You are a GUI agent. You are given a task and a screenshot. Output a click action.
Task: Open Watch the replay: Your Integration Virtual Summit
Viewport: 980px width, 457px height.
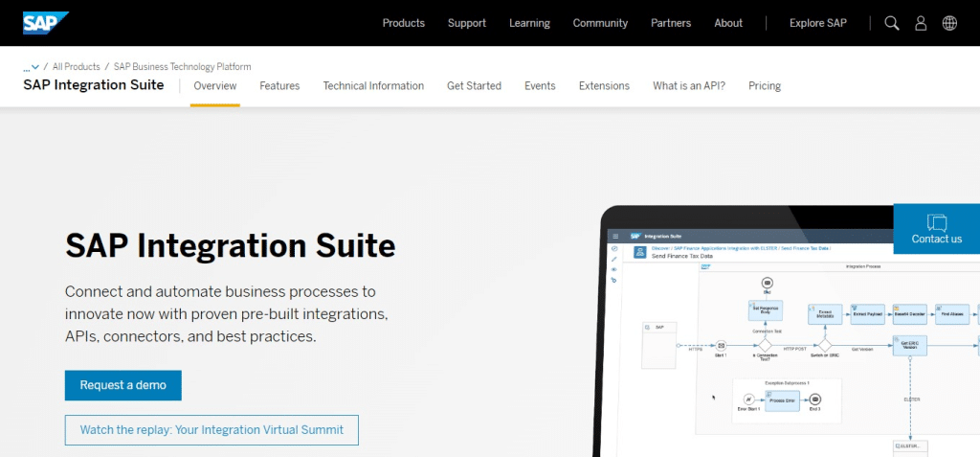[212, 430]
